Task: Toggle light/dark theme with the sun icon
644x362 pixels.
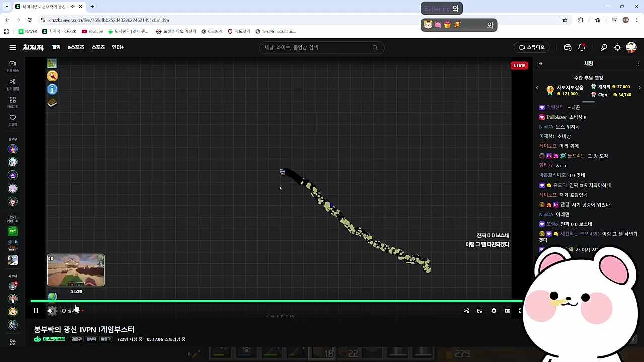Action: [x=617, y=47]
